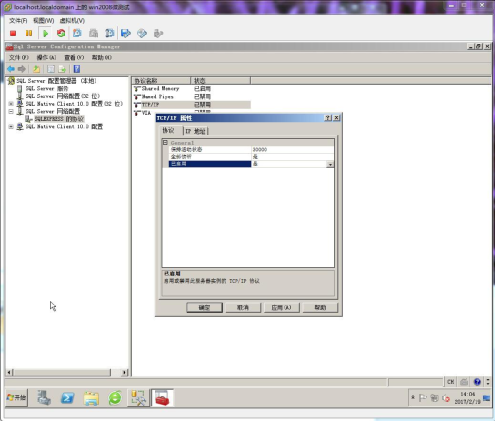Open Server Manager taskbar icon
This screenshot has width=496, height=421.
pyautogui.click(x=44, y=398)
